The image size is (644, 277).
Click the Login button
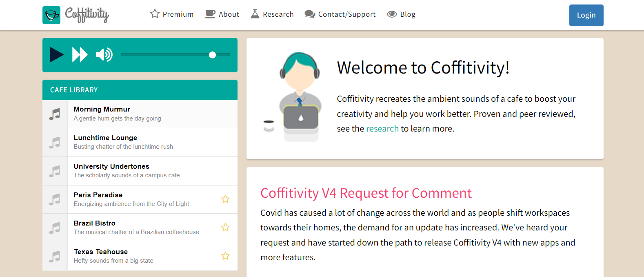click(586, 15)
